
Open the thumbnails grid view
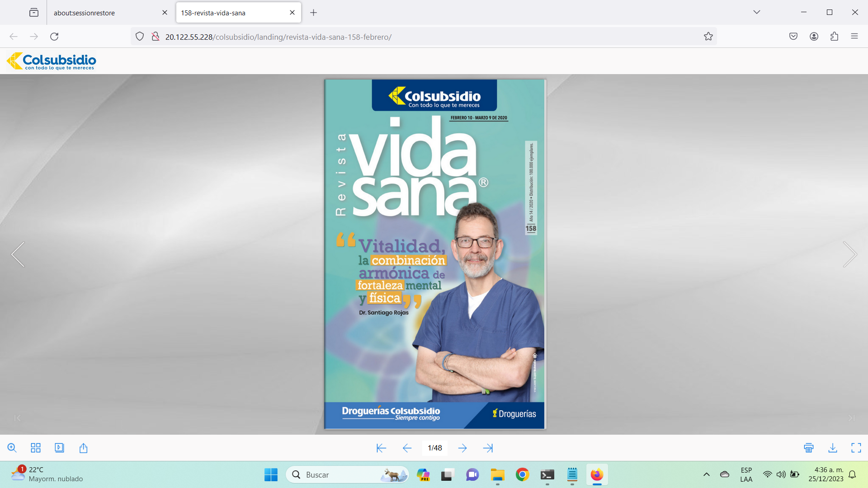[x=36, y=448]
